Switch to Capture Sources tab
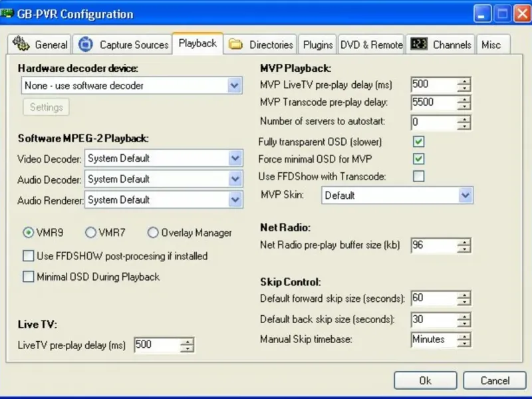Image resolution: width=532 pixels, height=399 pixels. 122,44
